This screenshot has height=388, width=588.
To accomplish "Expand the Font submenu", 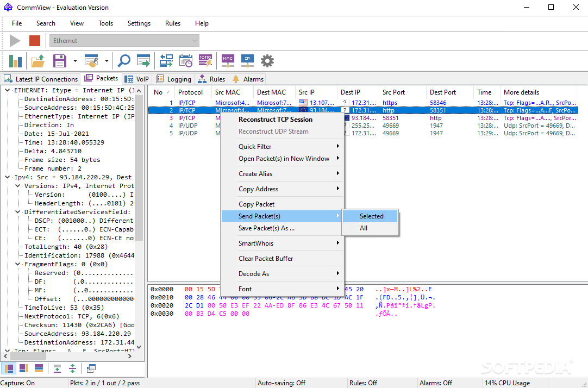I will [x=282, y=289].
